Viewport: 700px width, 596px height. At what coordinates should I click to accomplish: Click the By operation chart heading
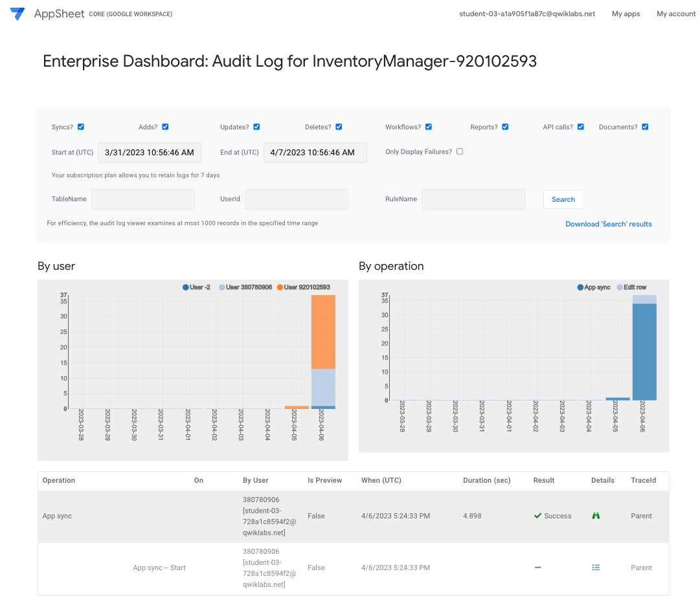coord(391,267)
